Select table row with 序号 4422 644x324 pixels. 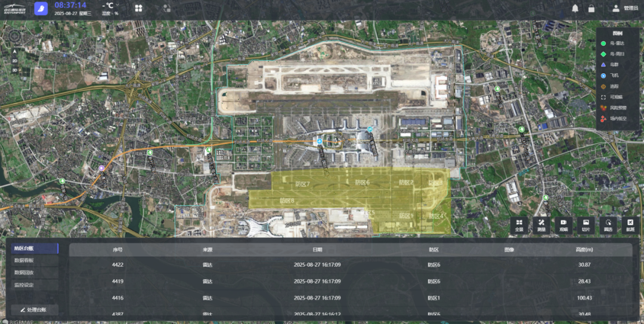tap(351, 264)
